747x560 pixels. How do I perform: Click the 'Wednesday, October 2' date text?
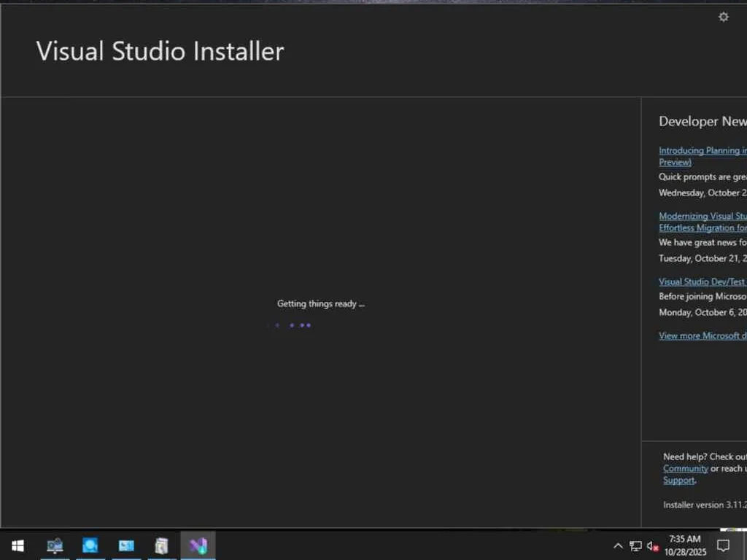(x=703, y=192)
